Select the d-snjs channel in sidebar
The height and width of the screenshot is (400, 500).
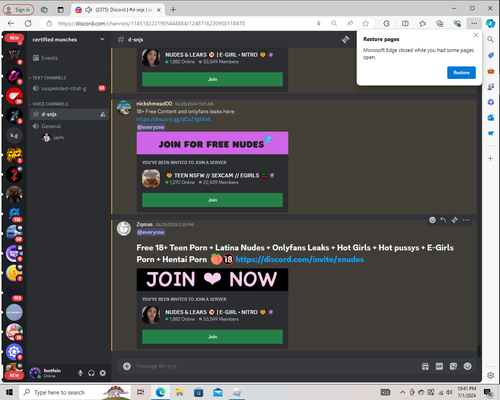point(68,114)
